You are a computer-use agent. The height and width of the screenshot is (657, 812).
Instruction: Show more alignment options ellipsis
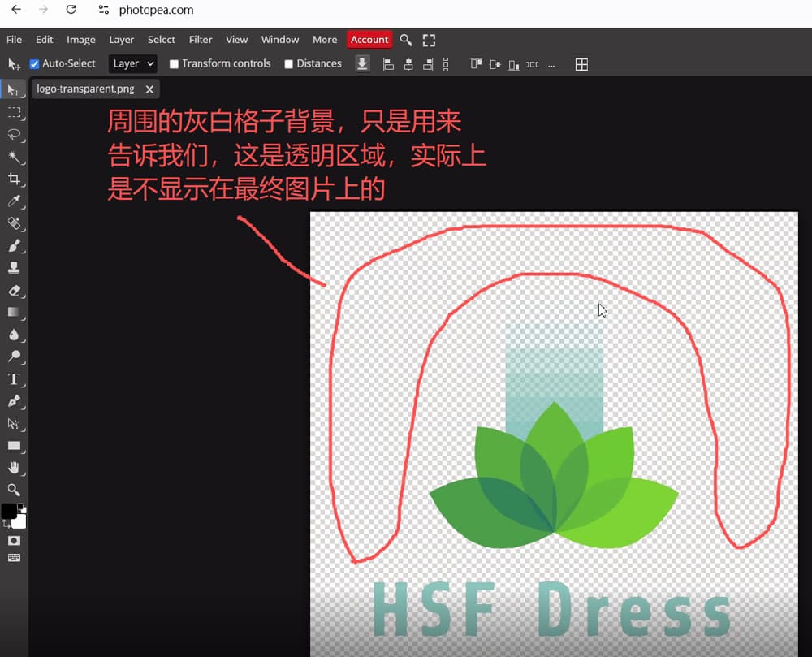[551, 66]
